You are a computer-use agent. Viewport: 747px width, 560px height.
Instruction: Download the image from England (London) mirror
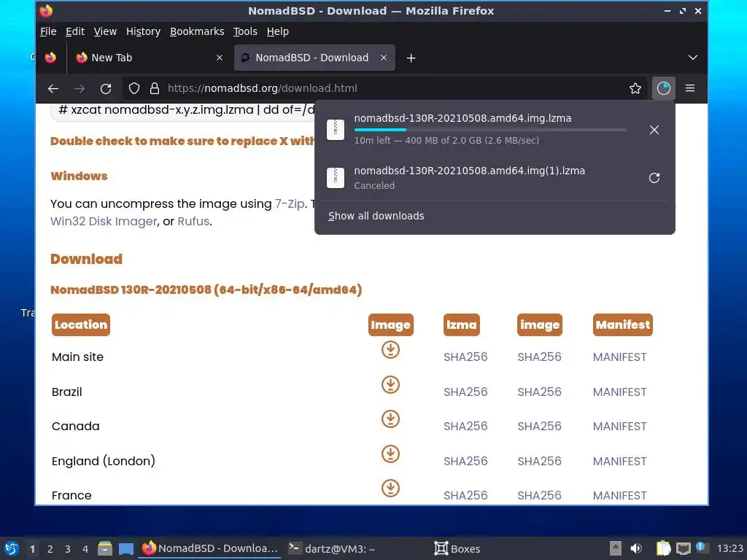click(390, 454)
